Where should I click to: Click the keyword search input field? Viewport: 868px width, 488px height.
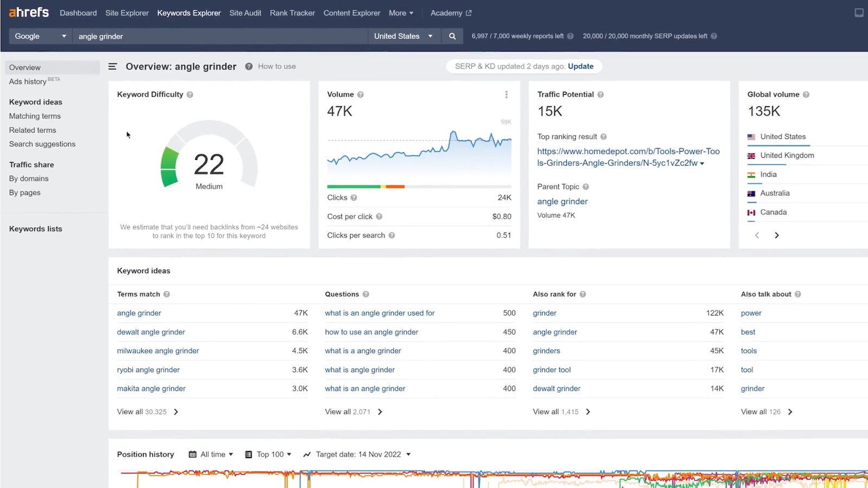(x=220, y=36)
